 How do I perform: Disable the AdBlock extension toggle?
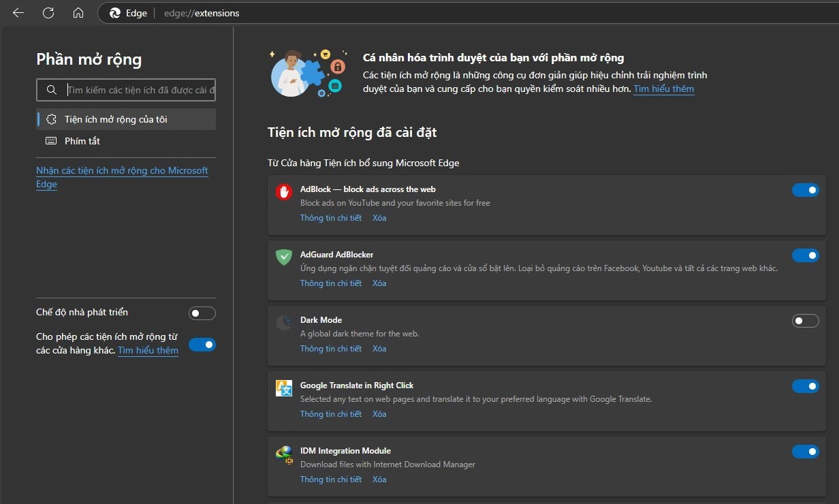pyautogui.click(x=806, y=190)
